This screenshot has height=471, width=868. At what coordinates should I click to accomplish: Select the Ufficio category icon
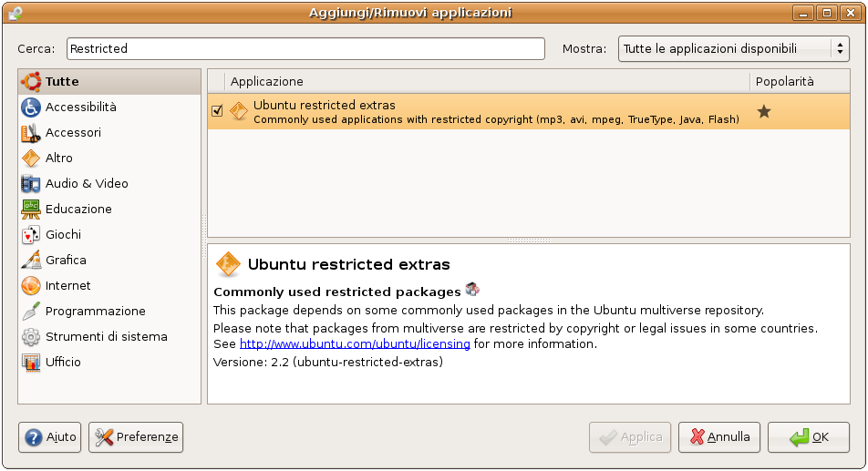point(31,363)
